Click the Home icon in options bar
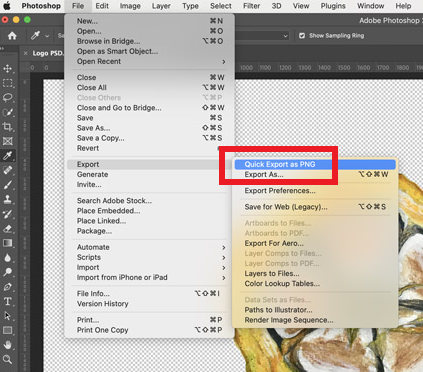 (12, 36)
